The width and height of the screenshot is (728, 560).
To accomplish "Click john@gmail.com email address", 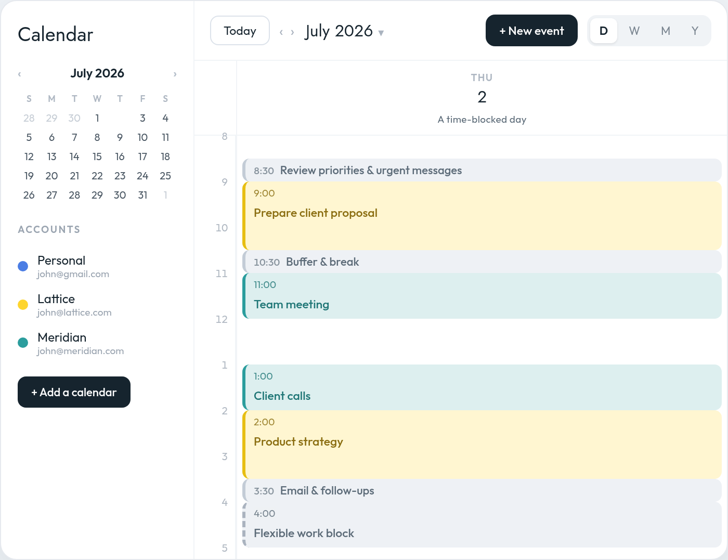I will coord(73,274).
